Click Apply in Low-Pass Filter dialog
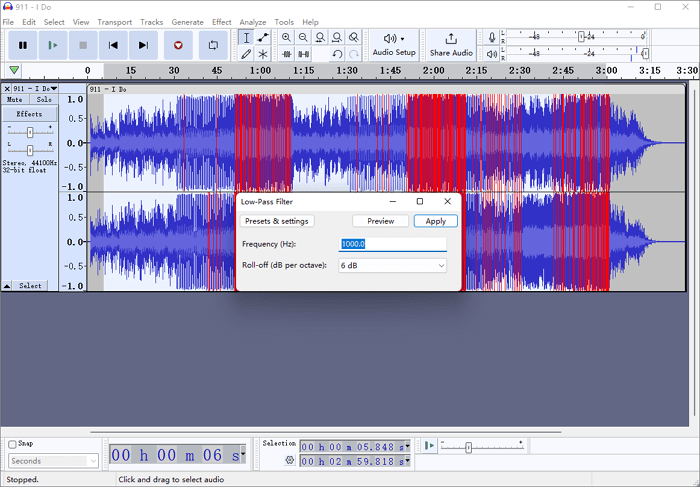The height and width of the screenshot is (487, 700). click(x=436, y=221)
